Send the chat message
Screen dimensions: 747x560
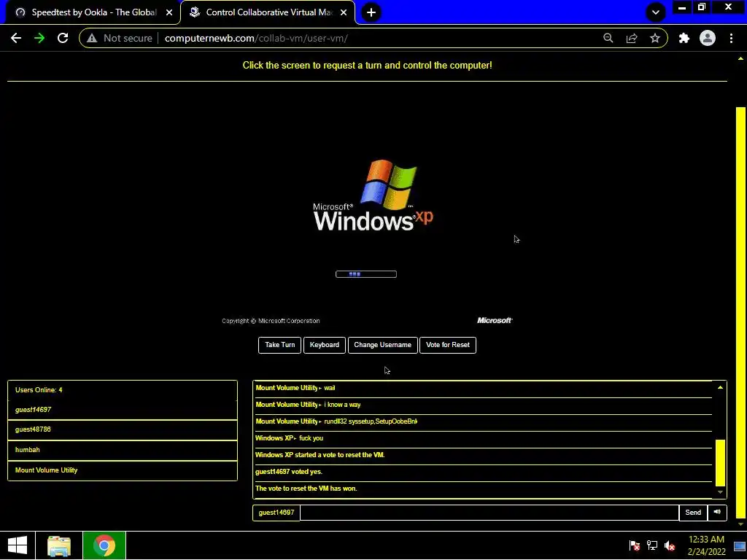point(693,513)
